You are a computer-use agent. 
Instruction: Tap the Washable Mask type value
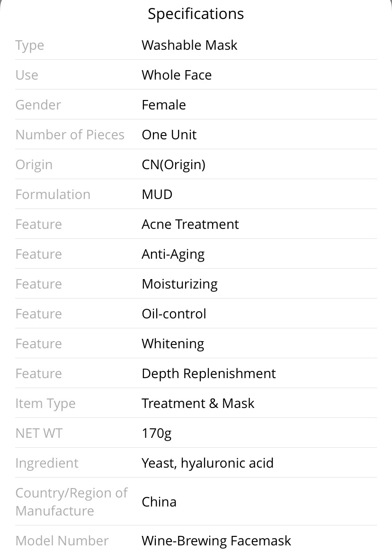pos(189,45)
